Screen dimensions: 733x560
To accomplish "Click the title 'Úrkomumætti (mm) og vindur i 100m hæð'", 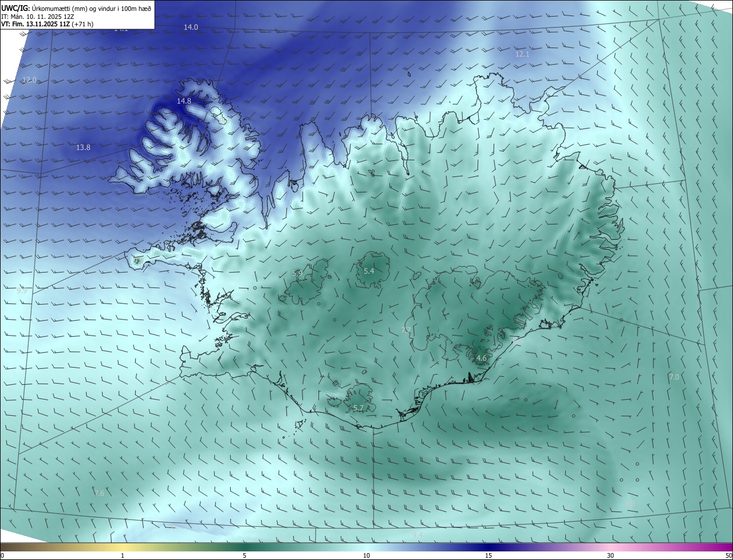I will 91,9.
